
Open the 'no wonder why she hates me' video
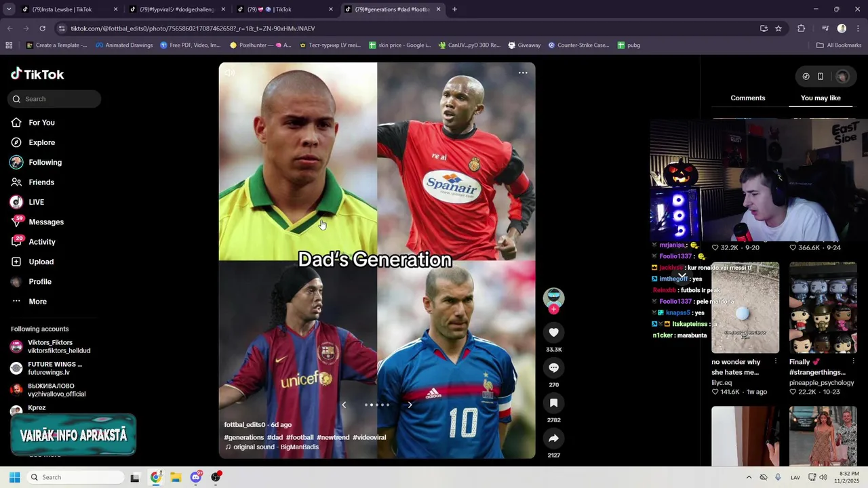coord(745,308)
